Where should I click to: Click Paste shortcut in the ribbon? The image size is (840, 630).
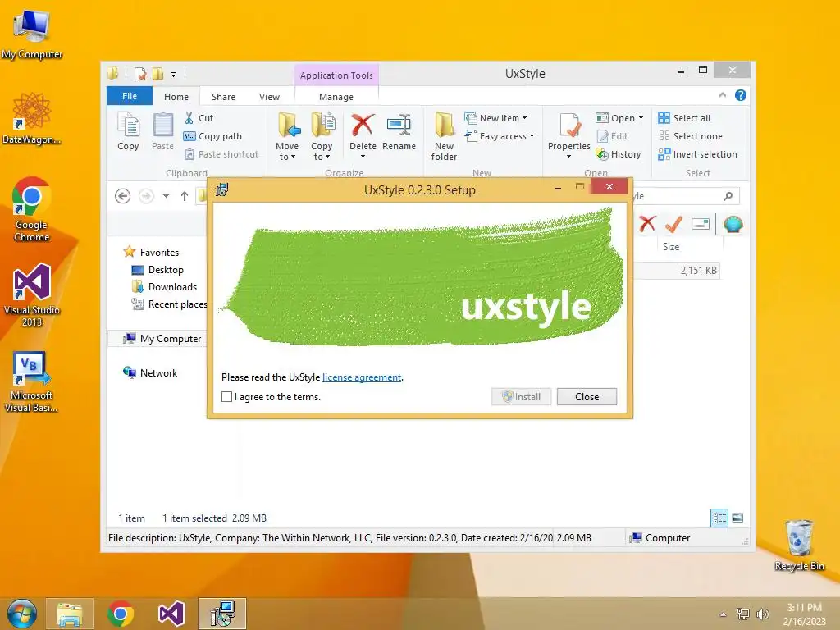click(221, 154)
